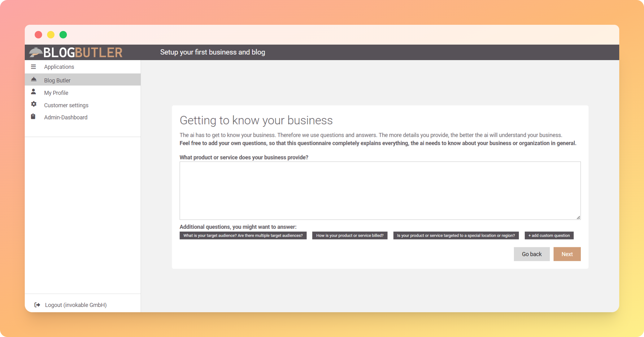Click the logout arrow icon

(x=37, y=305)
